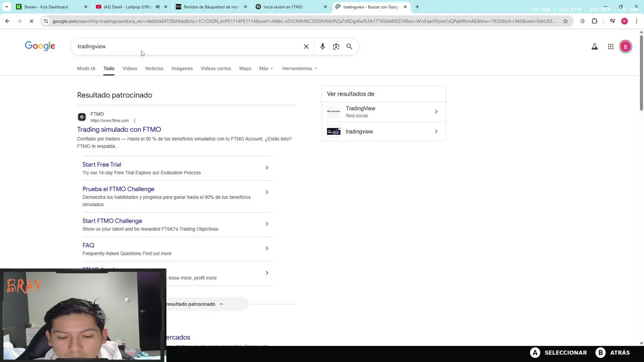644x362 pixels.
Task: Open ad options three-dot icon beside ftmo.com
Action: (x=134, y=121)
